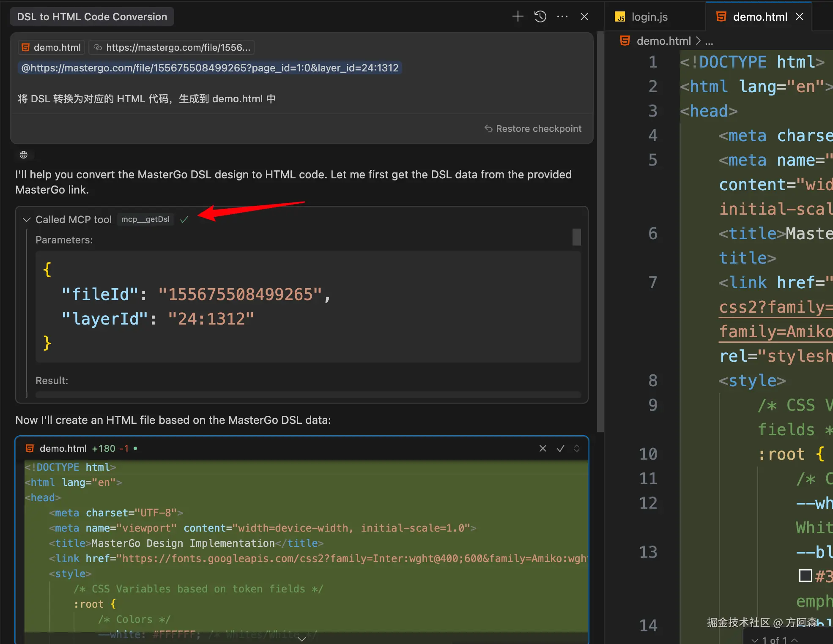833x644 pixels.
Task: Click demo.html in the breadcrumb path
Action: [x=663, y=41]
